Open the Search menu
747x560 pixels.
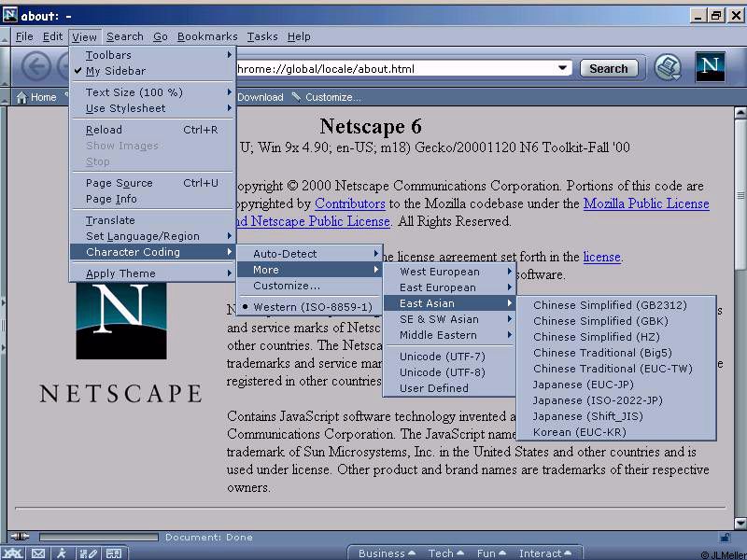125,36
